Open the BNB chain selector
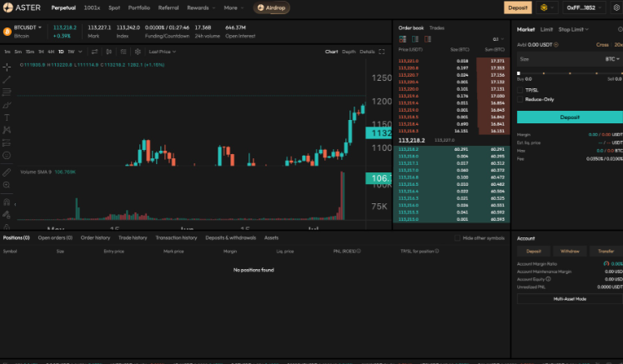623x364 pixels. click(x=547, y=7)
